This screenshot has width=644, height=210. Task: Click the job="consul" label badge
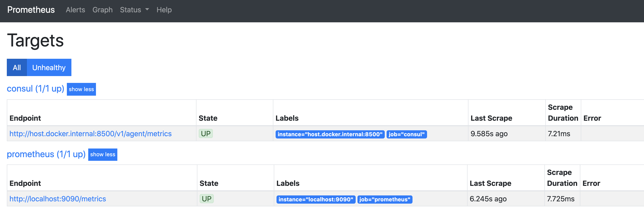point(407,134)
